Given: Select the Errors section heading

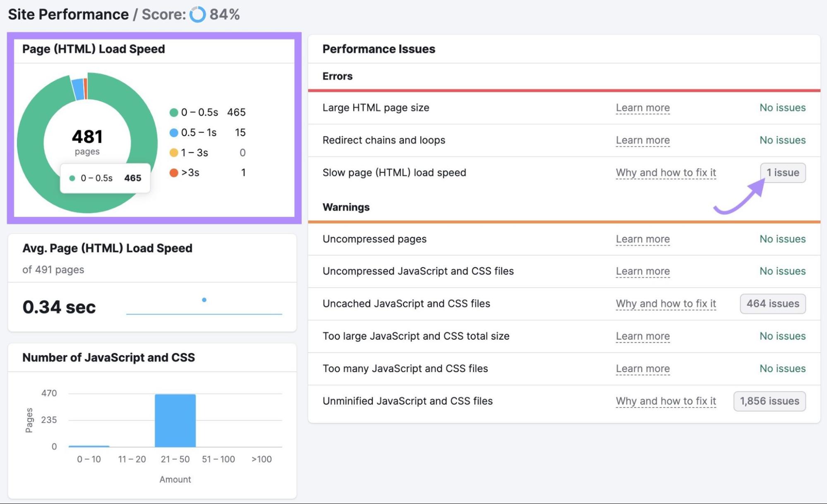Looking at the screenshot, I should click(x=337, y=76).
